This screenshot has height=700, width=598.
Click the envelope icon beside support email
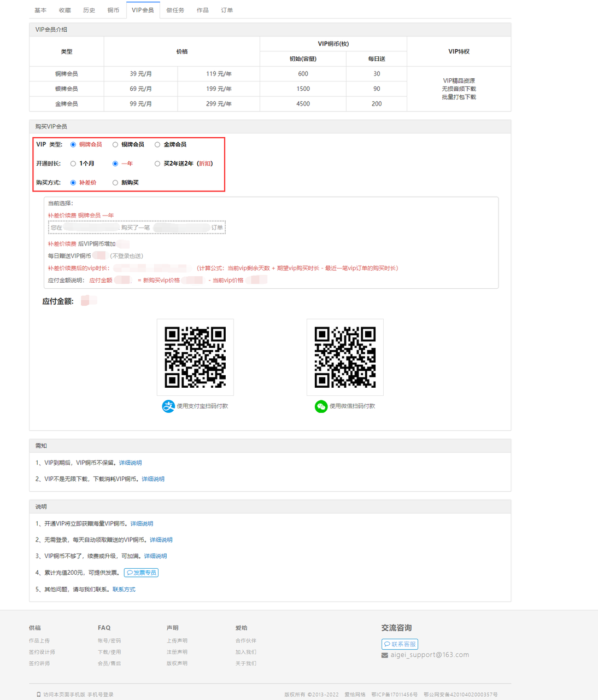(385, 655)
